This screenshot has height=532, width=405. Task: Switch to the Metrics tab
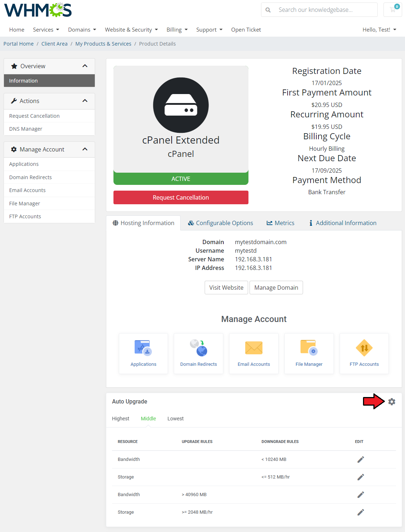click(x=280, y=223)
